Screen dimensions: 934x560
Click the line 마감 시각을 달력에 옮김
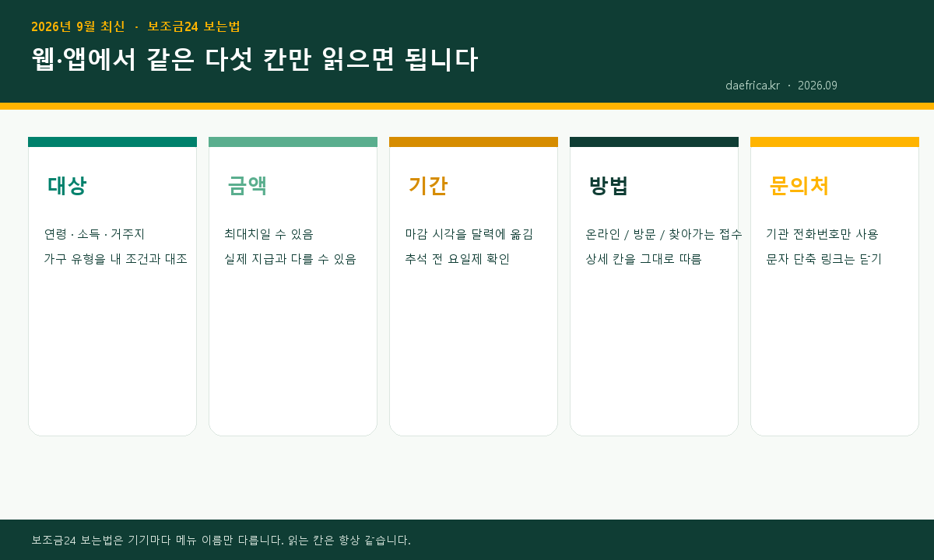click(469, 234)
